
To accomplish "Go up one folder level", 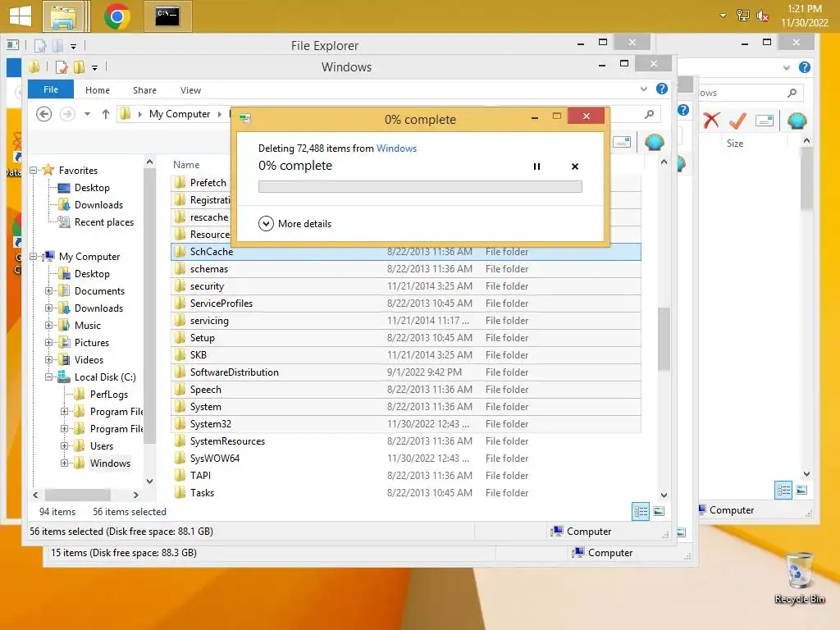I will [x=106, y=114].
